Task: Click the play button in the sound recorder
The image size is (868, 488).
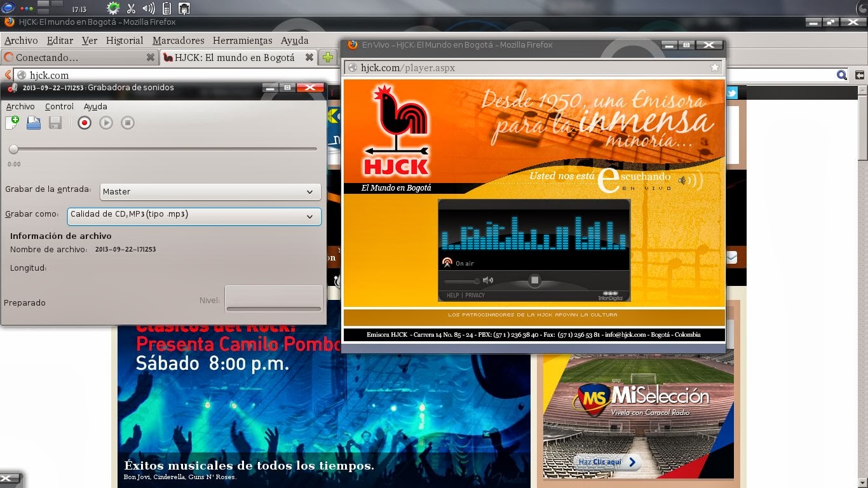Action: point(106,123)
